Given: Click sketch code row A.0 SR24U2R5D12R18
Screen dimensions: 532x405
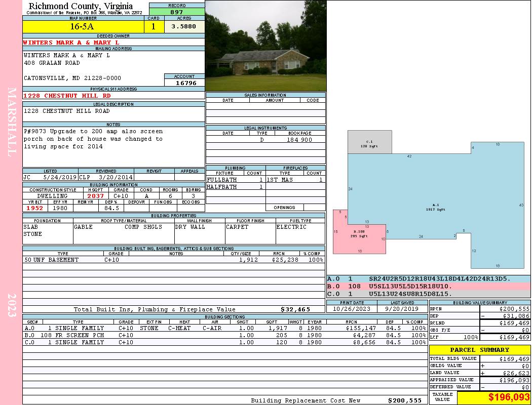Looking at the screenshot, I should (428, 279).
